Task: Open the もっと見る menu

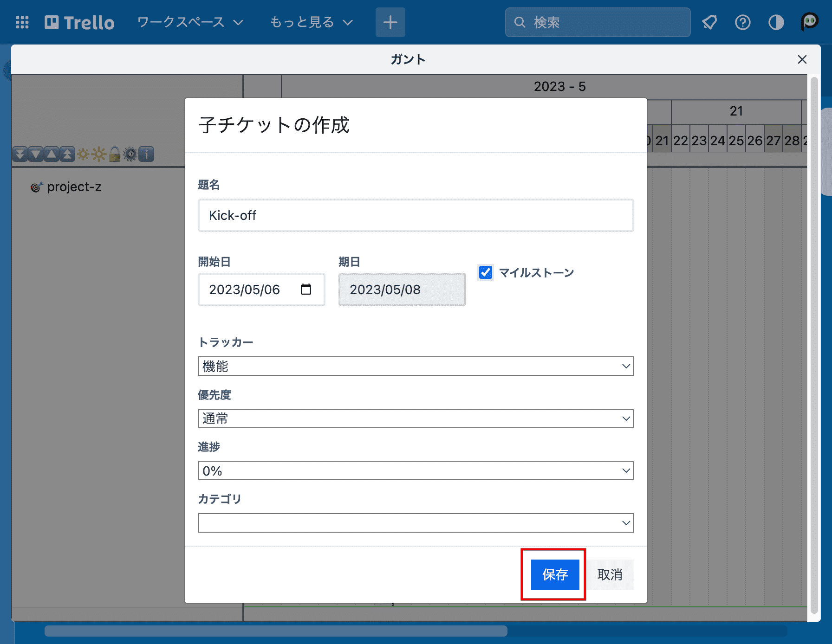Action: pyautogui.click(x=310, y=22)
